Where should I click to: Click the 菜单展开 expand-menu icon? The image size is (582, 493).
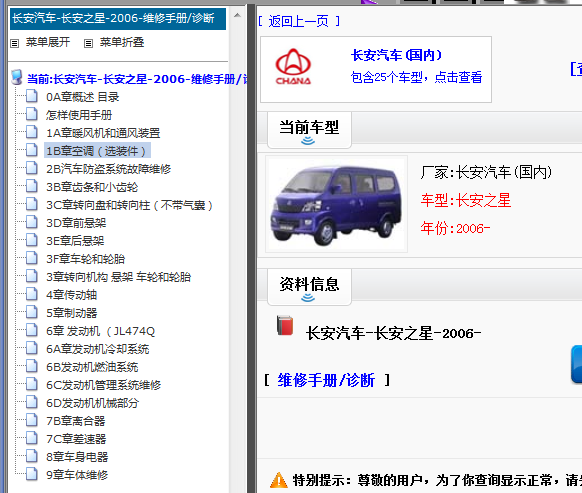click(14, 44)
